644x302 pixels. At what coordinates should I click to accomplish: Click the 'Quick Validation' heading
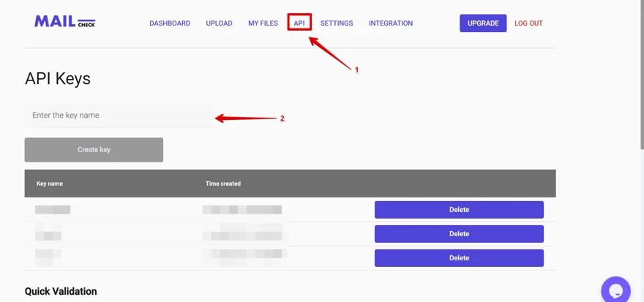[61, 291]
